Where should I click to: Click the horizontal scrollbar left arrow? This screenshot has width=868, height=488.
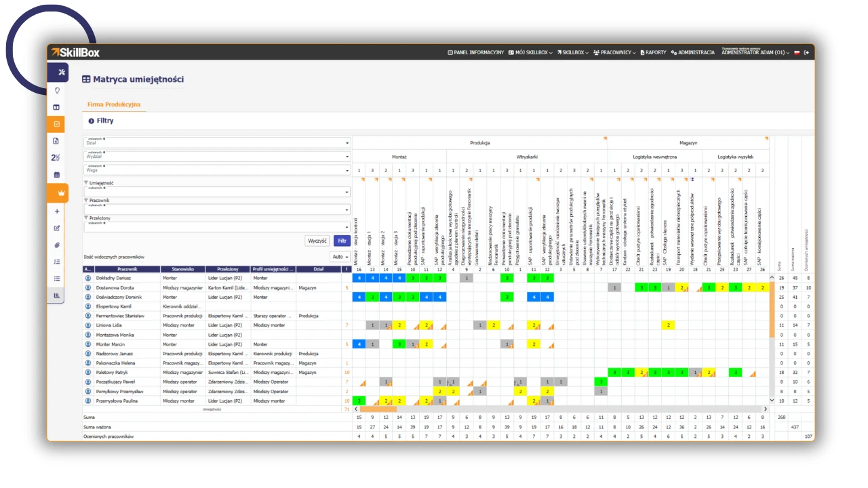click(356, 409)
